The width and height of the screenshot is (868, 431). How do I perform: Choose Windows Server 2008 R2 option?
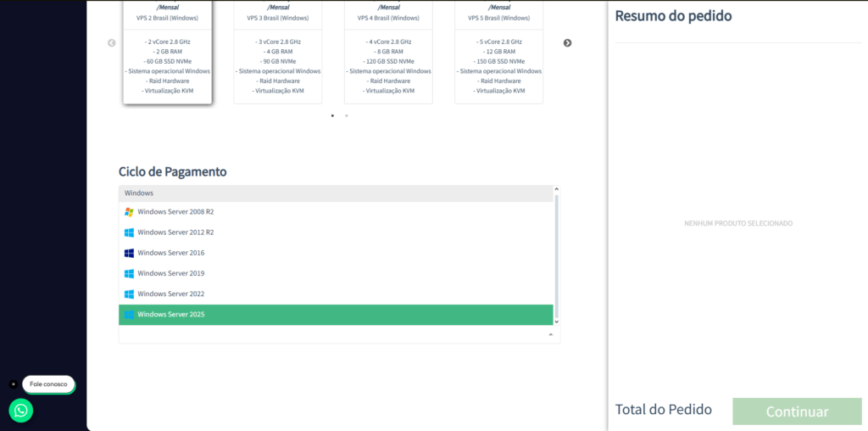pos(336,211)
